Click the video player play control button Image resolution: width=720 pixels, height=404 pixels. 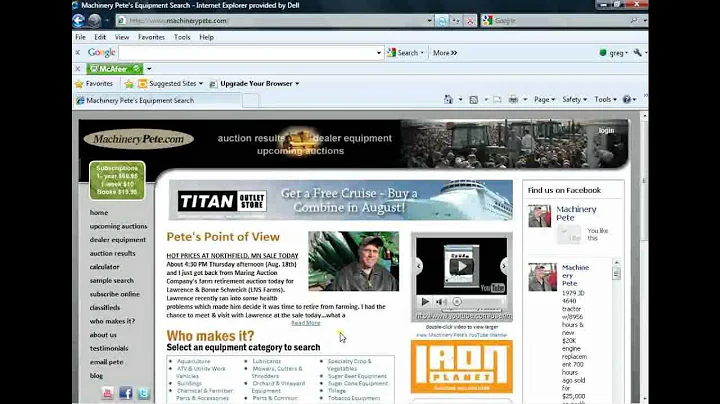(x=425, y=302)
